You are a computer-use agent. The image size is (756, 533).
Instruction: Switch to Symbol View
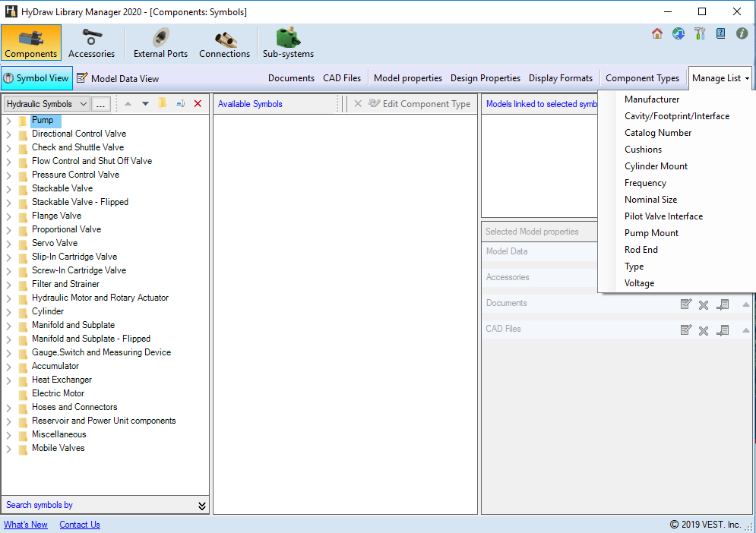(x=36, y=78)
